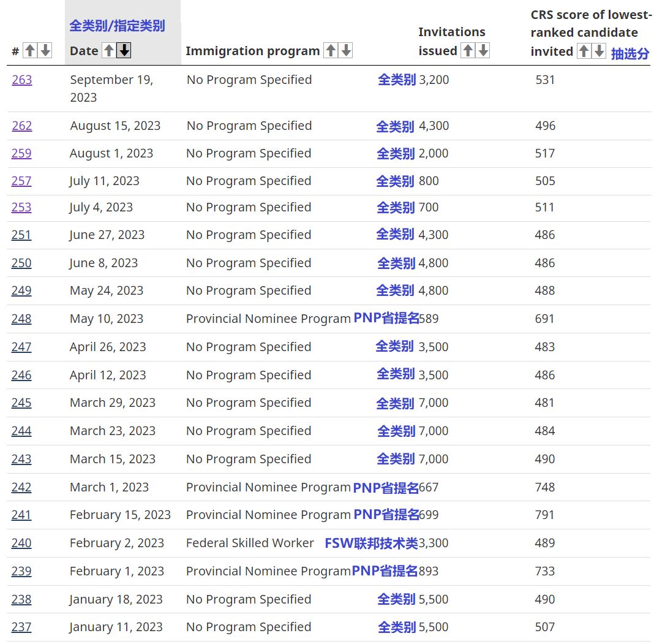Click invitations value 3,300 for FSW
The height and width of the screenshot is (644, 654).
[x=434, y=543]
